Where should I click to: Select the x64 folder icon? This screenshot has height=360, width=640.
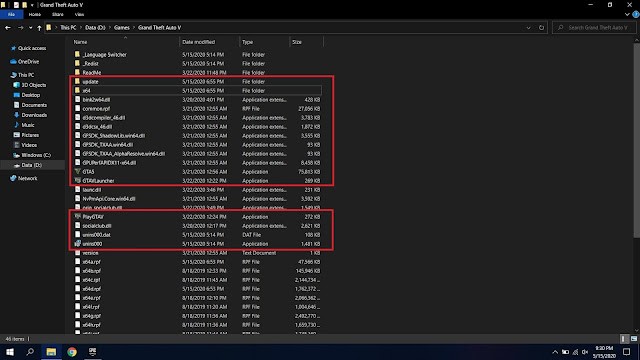click(x=78, y=90)
